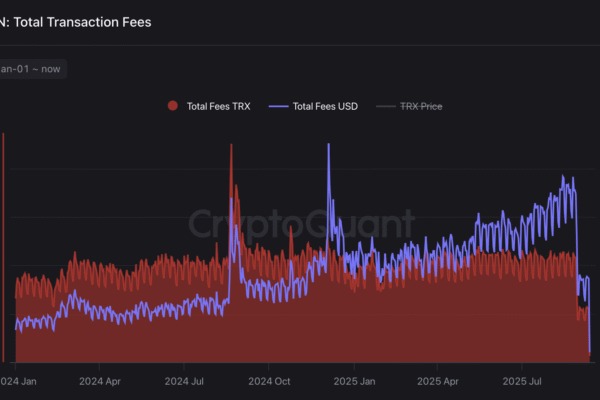Select the 2024 Apr x-axis label
Viewport: 600px width, 400px height.
tap(101, 381)
